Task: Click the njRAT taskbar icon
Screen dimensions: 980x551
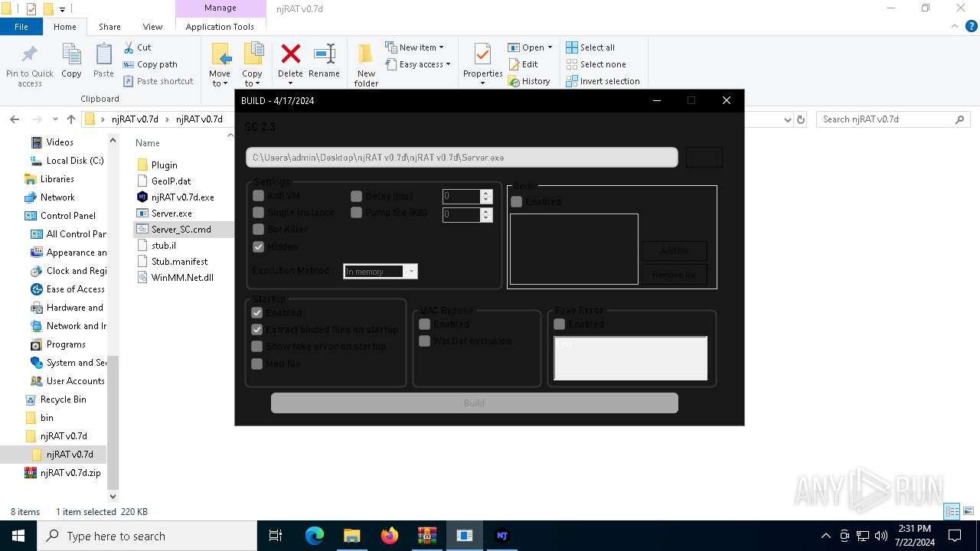Action: coord(502,536)
